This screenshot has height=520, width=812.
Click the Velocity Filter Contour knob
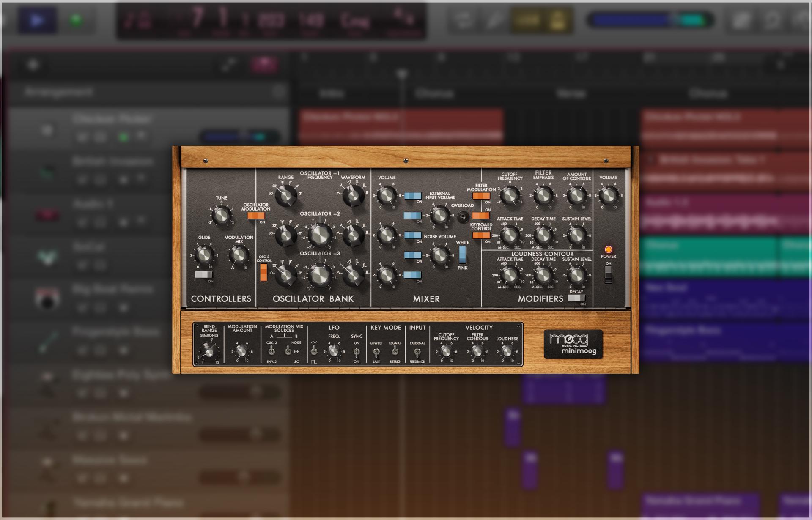point(477,351)
